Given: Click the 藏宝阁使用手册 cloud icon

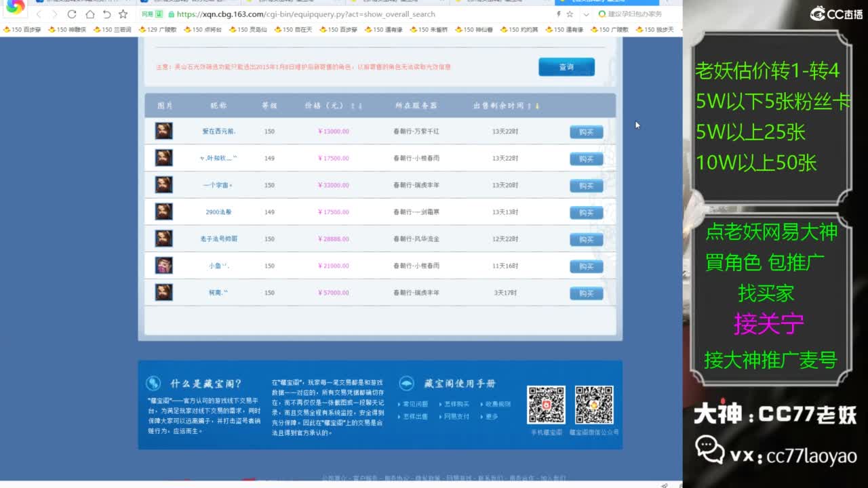Looking at the screenshot, I should tap(406, 383).
